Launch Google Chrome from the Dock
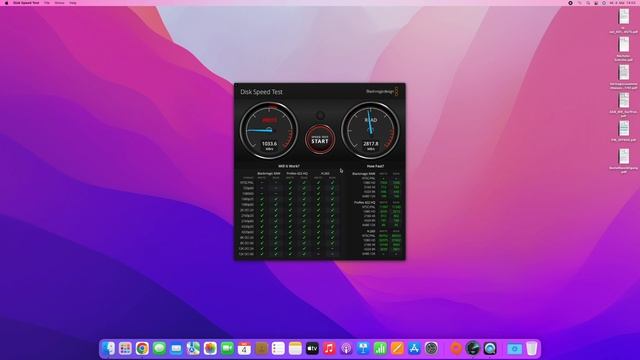Viewport: 640px width, 360px height. coord(142,348)
